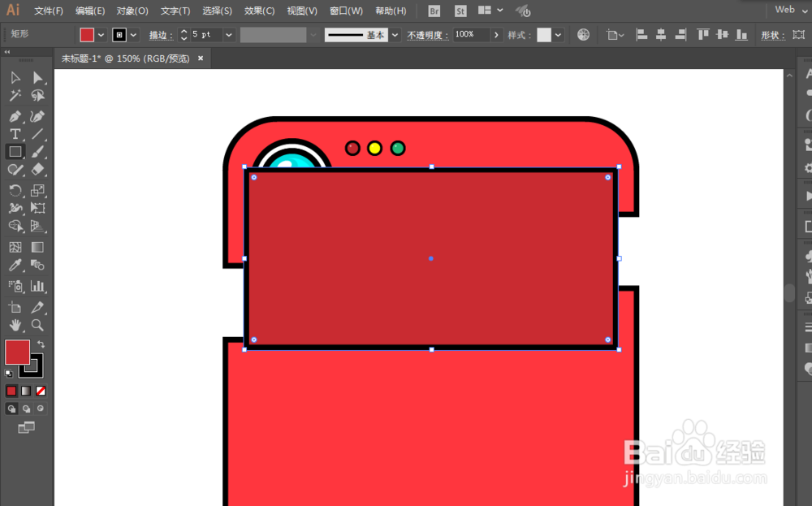Choose the Rotate tool
Image resolution: width=812 pixels, height=506 pixels.
15,190
